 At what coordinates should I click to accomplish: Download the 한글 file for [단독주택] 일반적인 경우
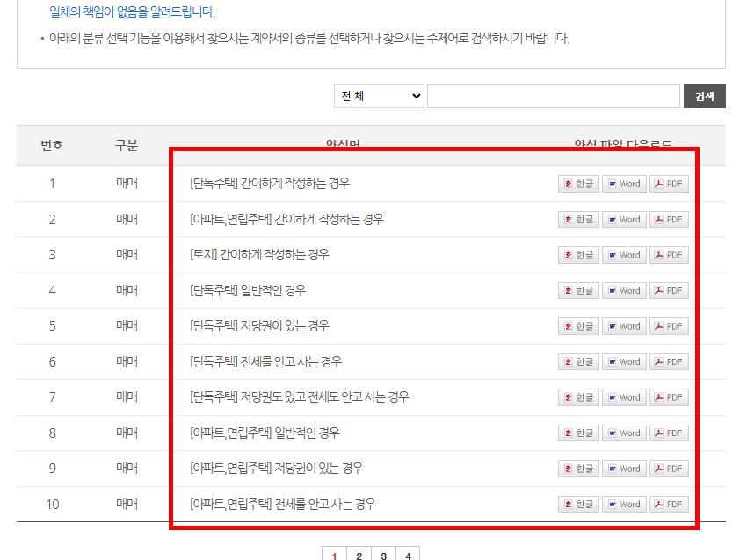click(x=577, y=290)
